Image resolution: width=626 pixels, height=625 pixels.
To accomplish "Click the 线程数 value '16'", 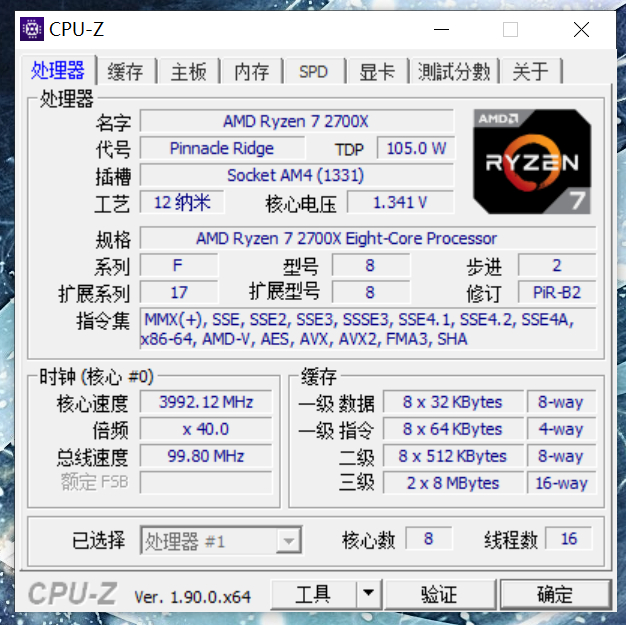I will click(569, 538).
